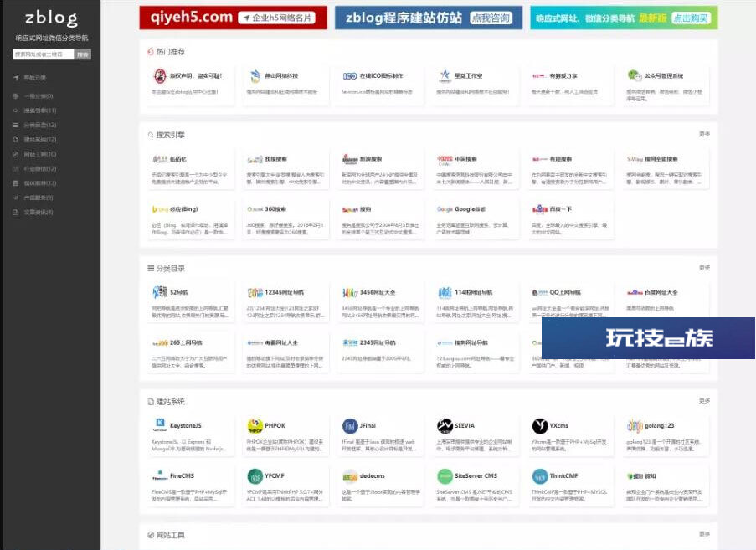756x550 pixels.
Task: Click the Google logo icon
Action: (x=445, y=209)
